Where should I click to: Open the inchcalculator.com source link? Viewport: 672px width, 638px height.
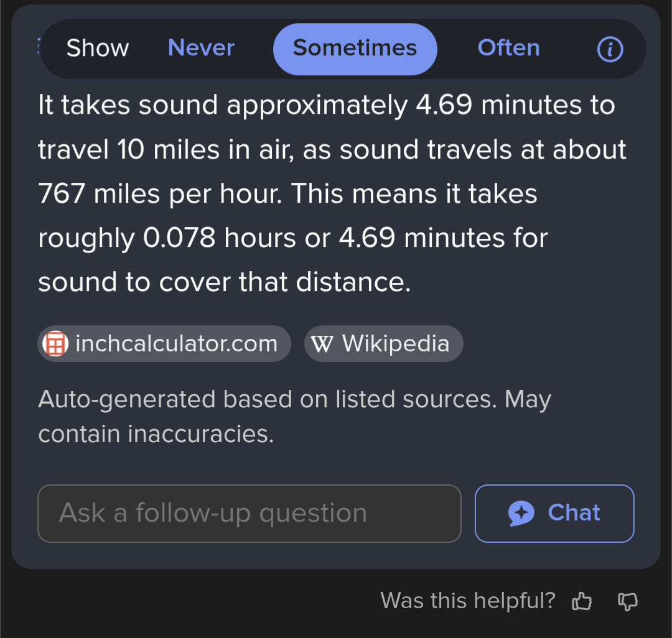[x=164, y=343]
